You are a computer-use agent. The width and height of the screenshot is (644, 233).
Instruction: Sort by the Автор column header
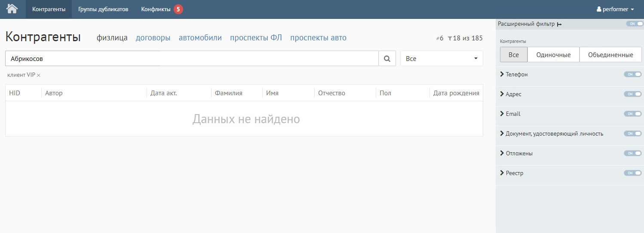click(54, 93)
